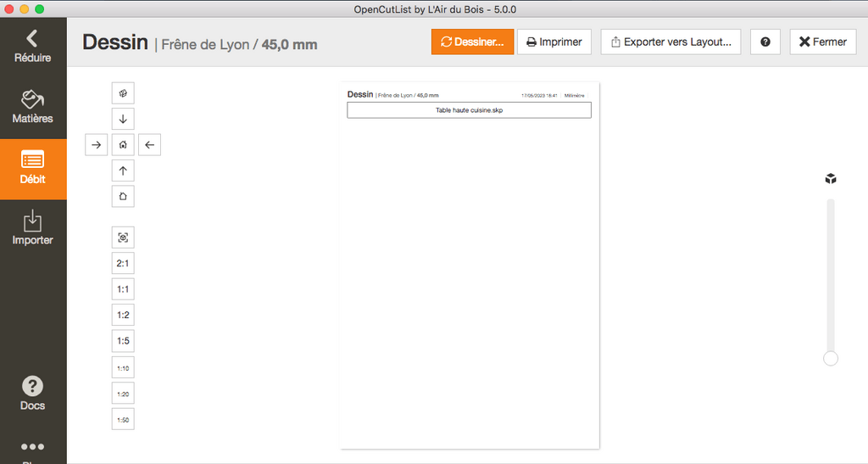This screenshot has width=868, height=464.
Task: Click the outlined house back view button
Action: [123, 196]
